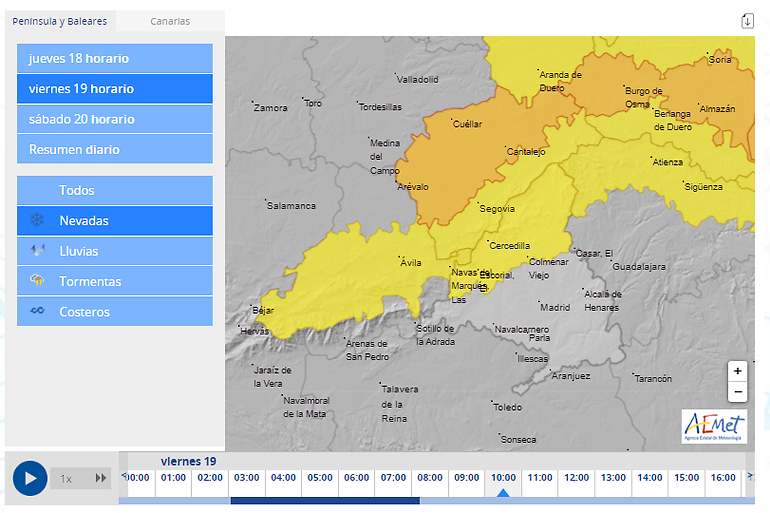Screen dimensions: 770x513
Task: Jump to 07:00 on the timeline
Action: point(393,478)
